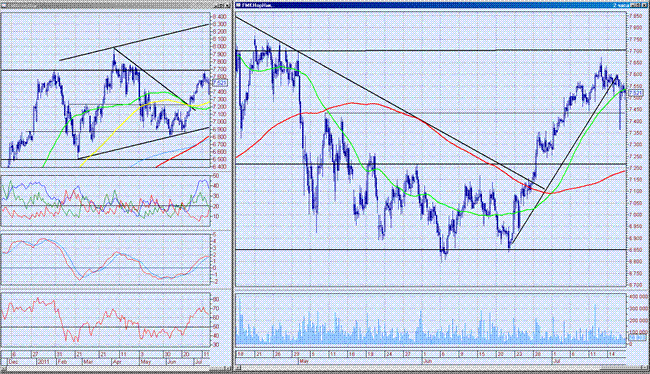Click the 400 000 volume axis label
Screen dimensions: 650x374
pyautogui.click(x=638, y=297)
